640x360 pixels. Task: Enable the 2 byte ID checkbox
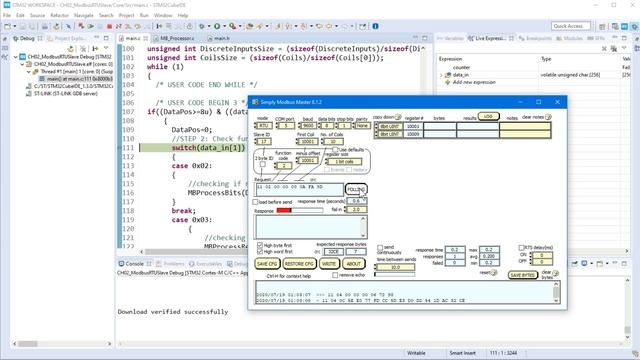tap(263, 164)
